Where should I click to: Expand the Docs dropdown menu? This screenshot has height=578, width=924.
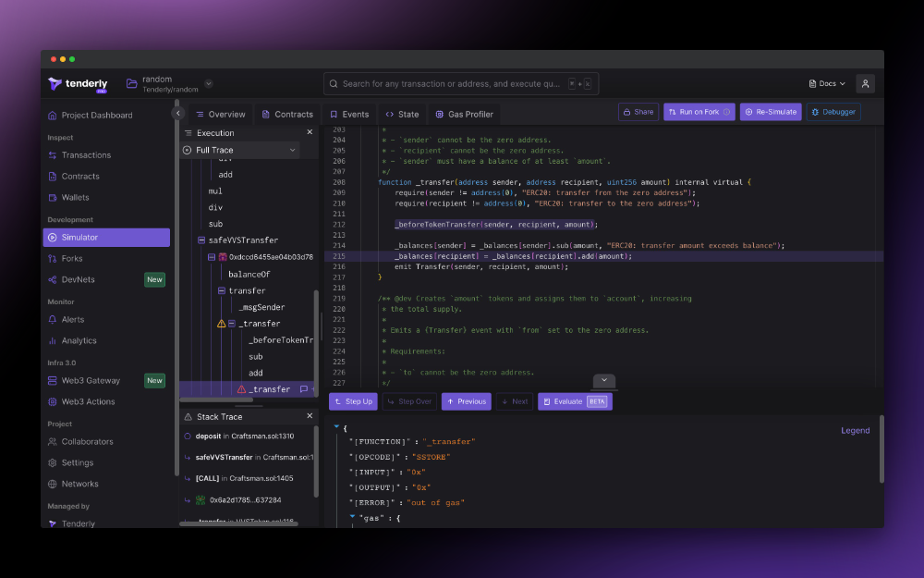827,84
